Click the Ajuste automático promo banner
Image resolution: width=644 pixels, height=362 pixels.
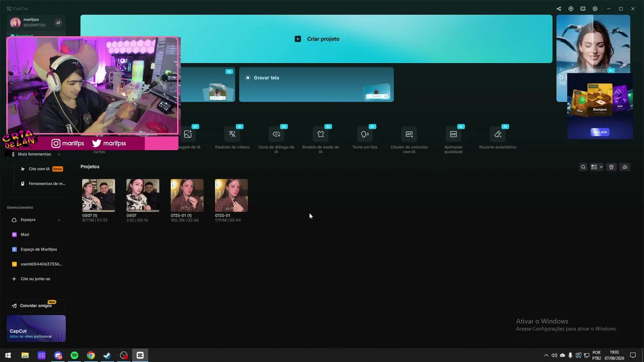coord(593,58)
